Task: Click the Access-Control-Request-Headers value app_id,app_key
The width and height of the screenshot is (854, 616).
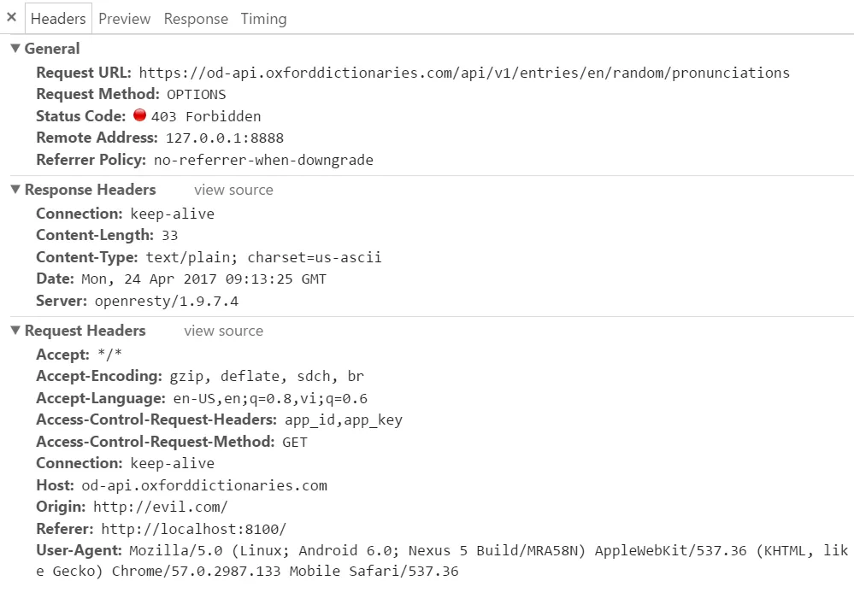Action: (x=344, y=420)
